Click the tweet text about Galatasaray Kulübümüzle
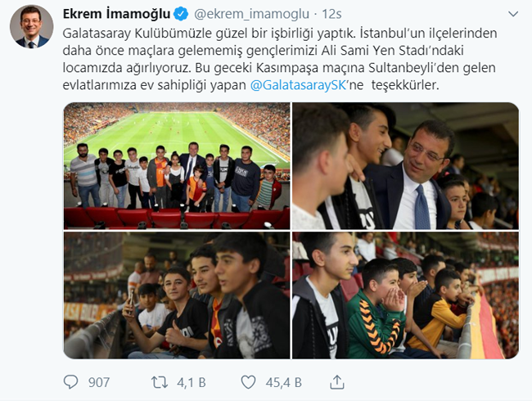This screenshot has height=401, width=532. pyautogui.click(x=280, y=59)
